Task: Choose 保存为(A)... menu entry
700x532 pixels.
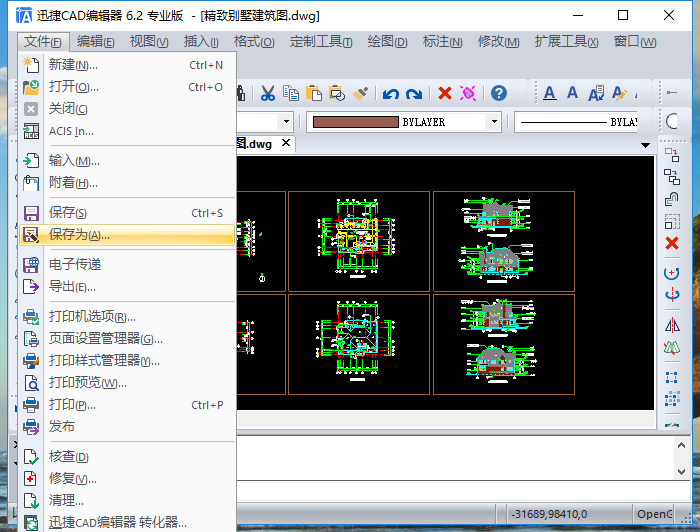Action: [127, 235]
